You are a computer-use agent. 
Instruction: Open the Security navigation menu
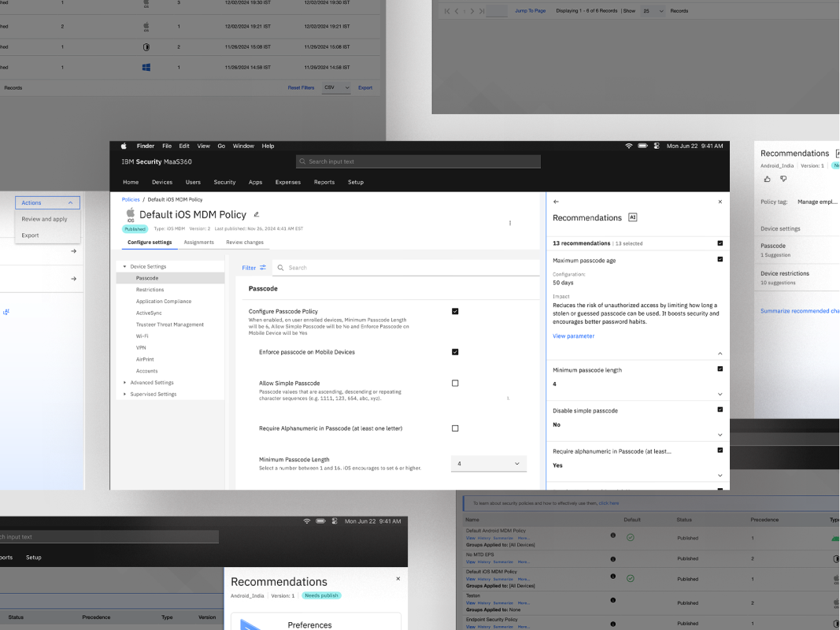[x=224, y=182]
